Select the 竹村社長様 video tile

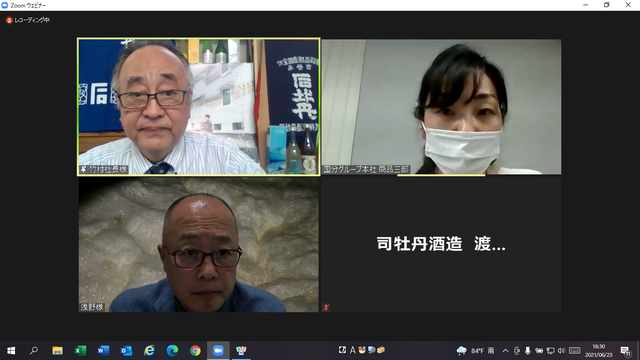tap(198, 107)
